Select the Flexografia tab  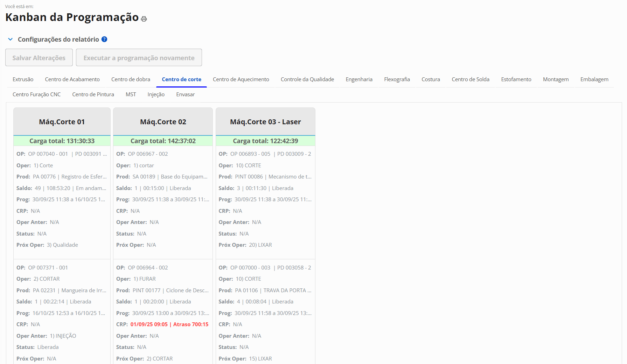[397, 79]
